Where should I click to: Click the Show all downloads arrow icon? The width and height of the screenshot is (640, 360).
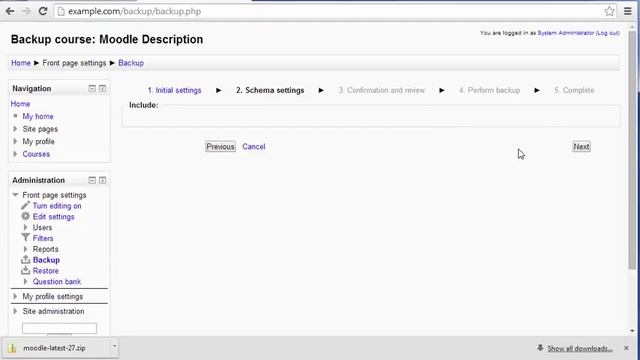pyautogui.click(x=540, y=348)
